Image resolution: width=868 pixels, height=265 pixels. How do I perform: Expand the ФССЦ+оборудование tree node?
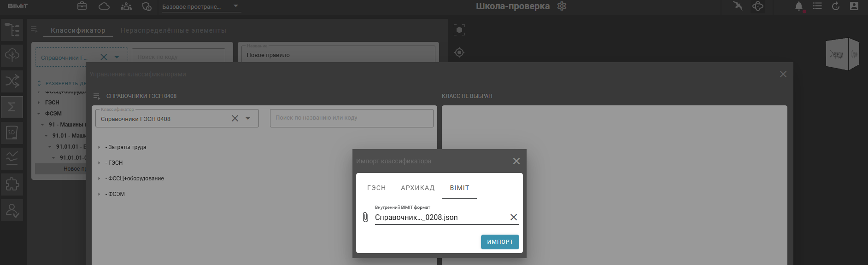pyautogui.click(x=99, y=179)
